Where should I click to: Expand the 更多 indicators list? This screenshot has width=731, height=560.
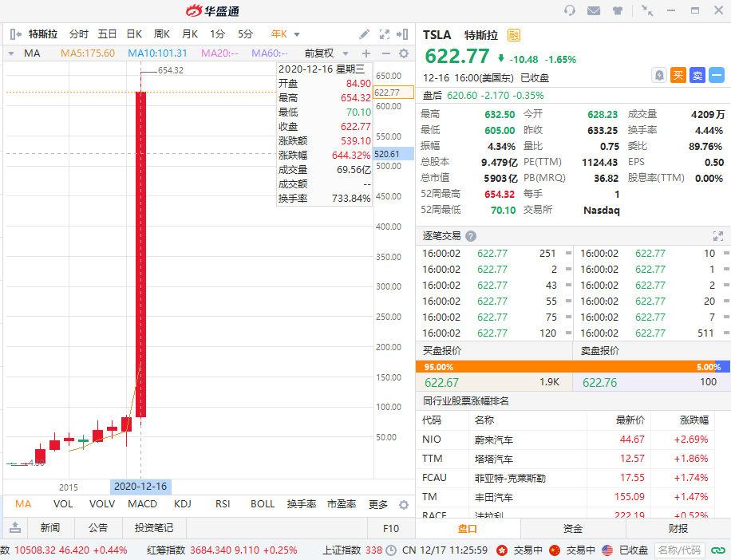click(378, 504)
